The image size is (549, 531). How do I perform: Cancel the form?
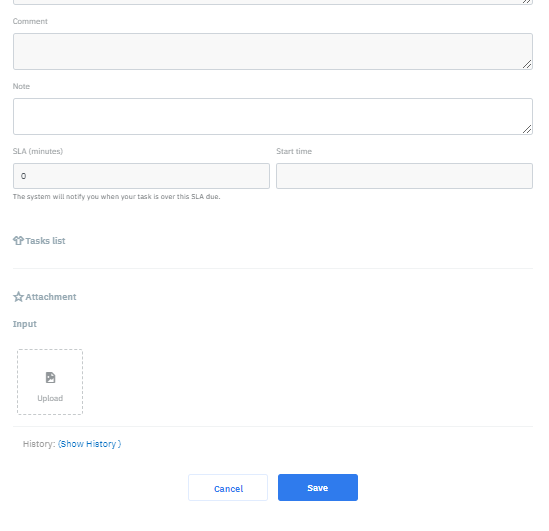(x=228, y=488)
